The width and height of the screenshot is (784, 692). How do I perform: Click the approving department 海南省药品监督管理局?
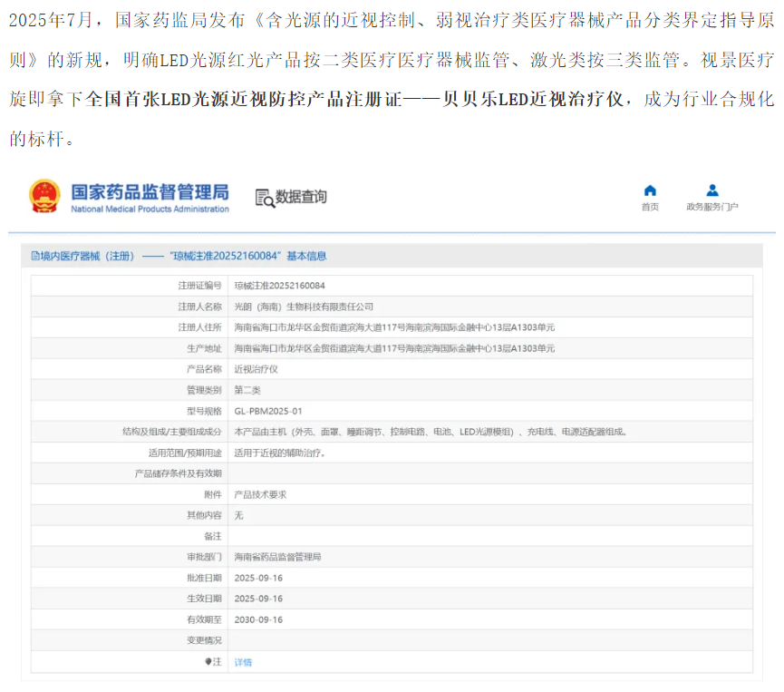pyautogui.click(x=277, y=557)
